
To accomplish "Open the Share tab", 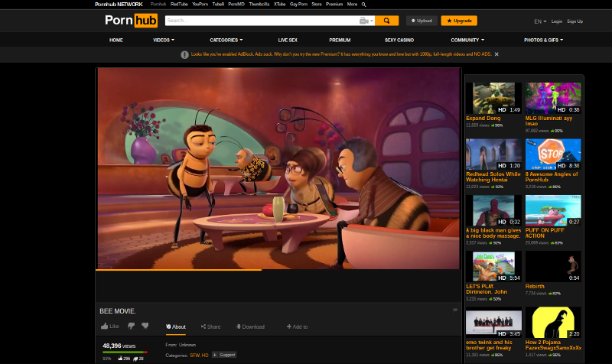I will [x=210, y=327].
